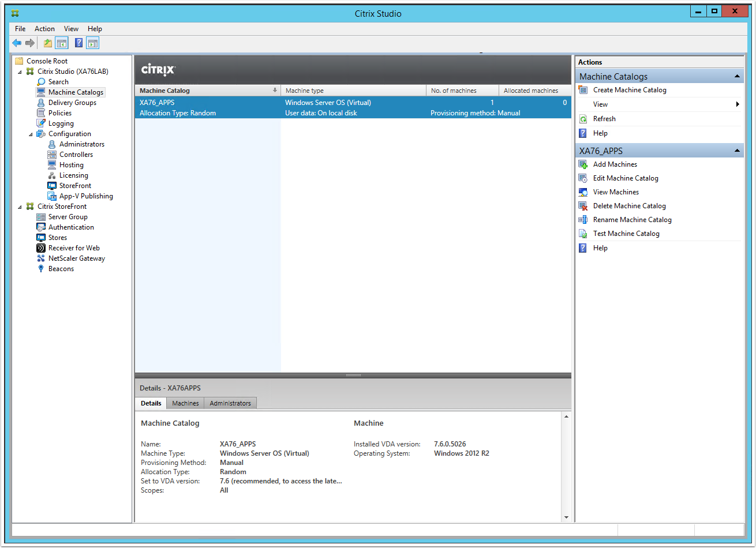Image resolution: width=756 pixels, height=548 pixels.
Task: Open the File menu
Action: pyautogui.click(x=20, y=29)
